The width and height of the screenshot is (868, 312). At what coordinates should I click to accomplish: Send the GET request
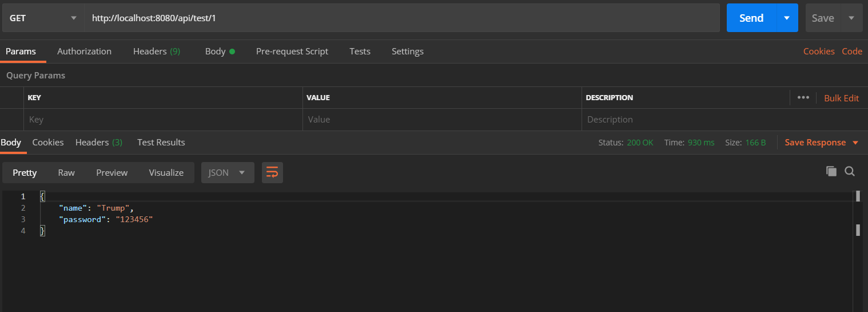point(751,18)
